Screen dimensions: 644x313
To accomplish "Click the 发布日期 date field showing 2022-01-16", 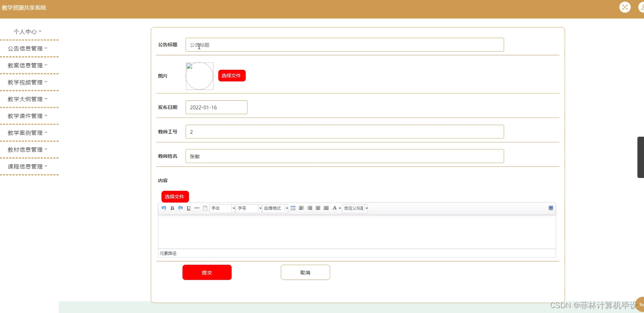I will tap(216, 107).
